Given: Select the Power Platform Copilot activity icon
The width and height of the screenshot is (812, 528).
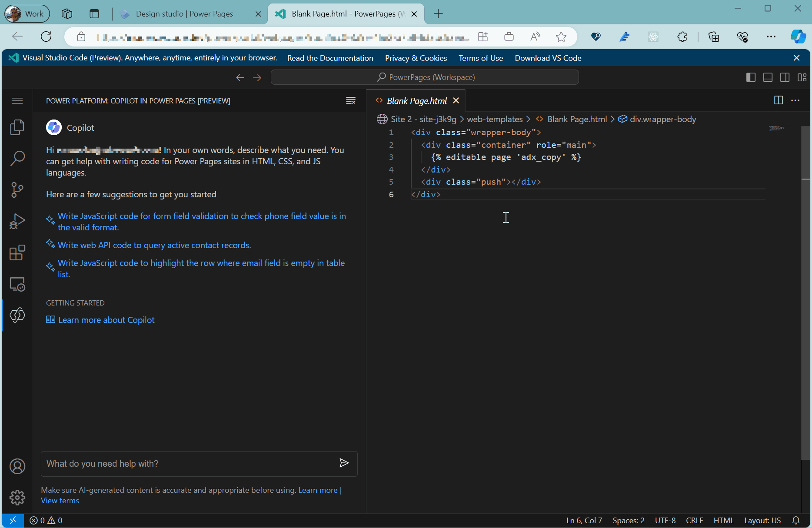Looking at the screenshot, I should (17, 315).
